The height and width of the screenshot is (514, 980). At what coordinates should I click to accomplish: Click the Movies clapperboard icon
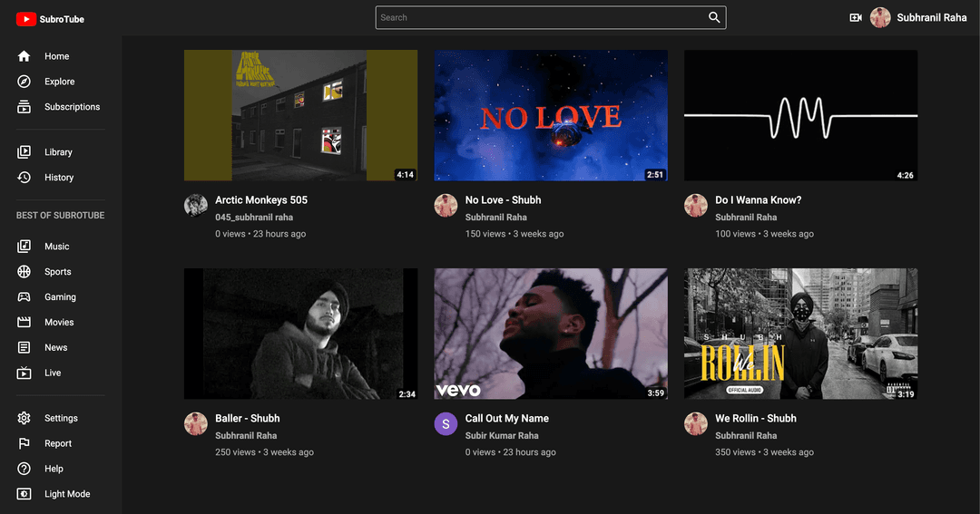24,322
